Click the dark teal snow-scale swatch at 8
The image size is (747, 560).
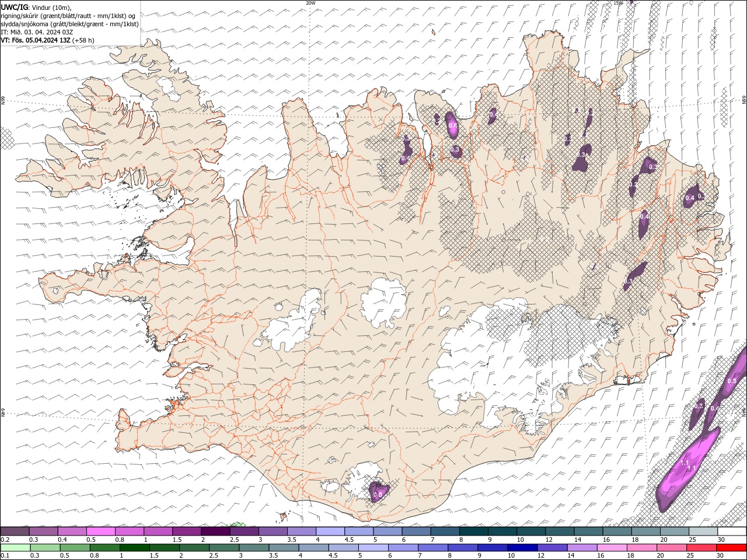coord(473,531)
